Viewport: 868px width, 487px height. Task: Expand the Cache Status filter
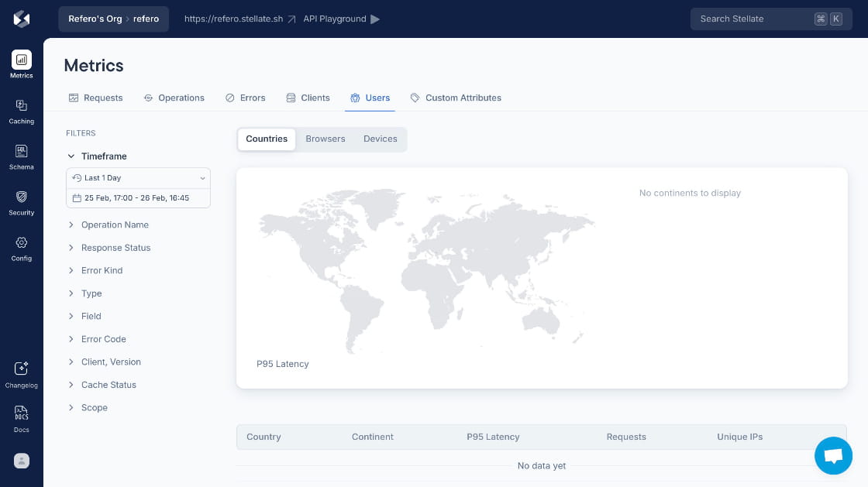(x=108, y=385)
